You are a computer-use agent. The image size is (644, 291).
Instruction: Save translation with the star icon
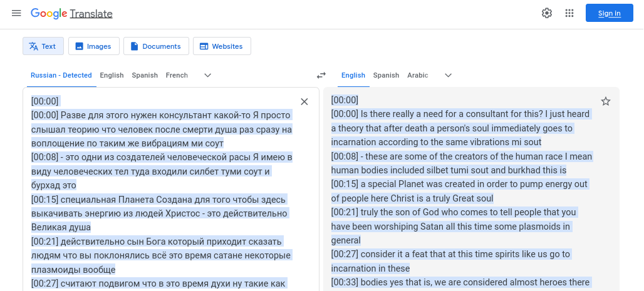pos(605,101)
